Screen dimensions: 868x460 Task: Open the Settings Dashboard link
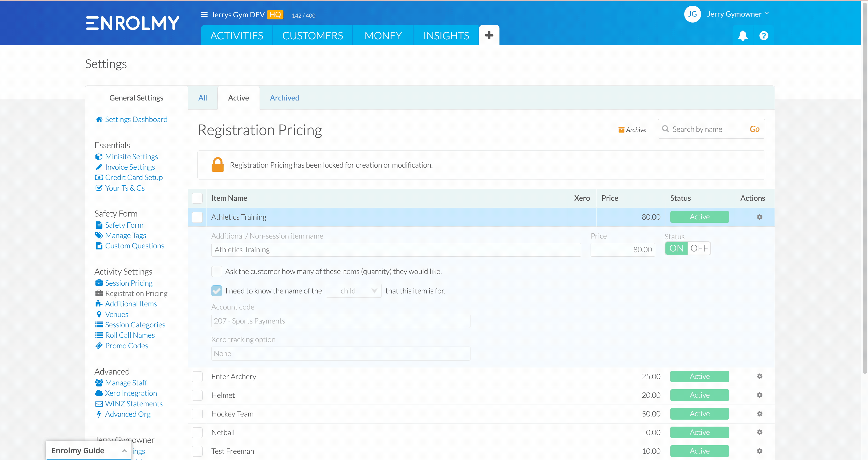136,119
